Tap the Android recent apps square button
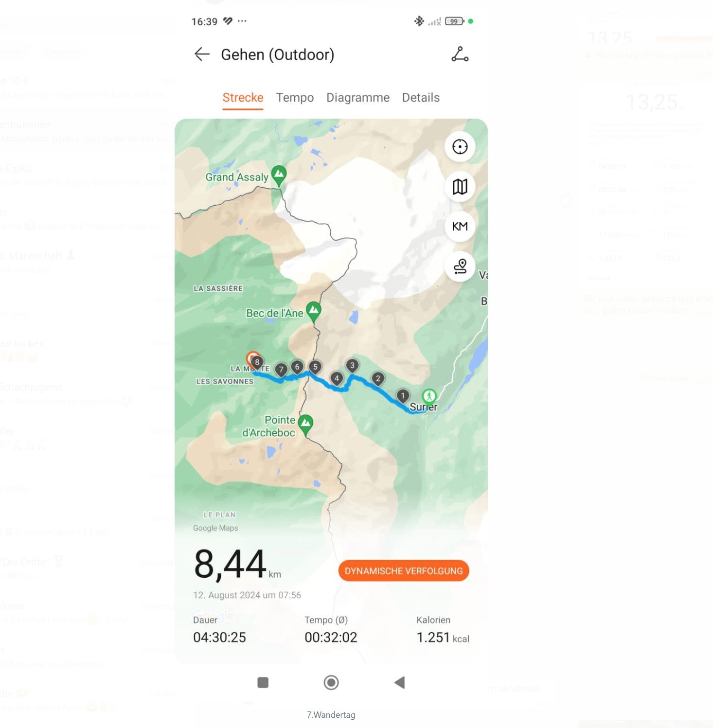 [263, 683]
